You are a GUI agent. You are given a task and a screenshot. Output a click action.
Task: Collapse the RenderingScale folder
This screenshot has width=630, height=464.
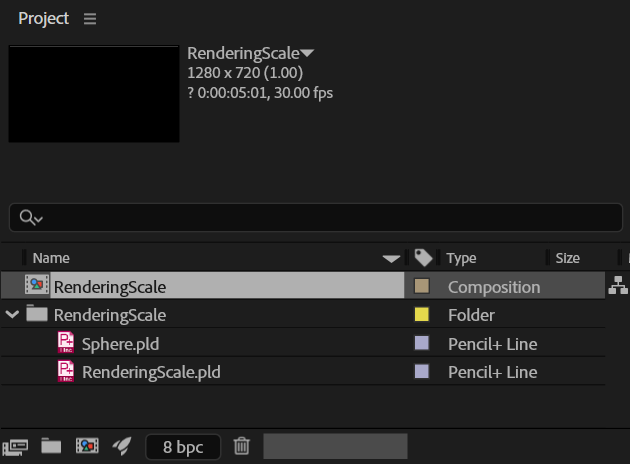(12, 314)
